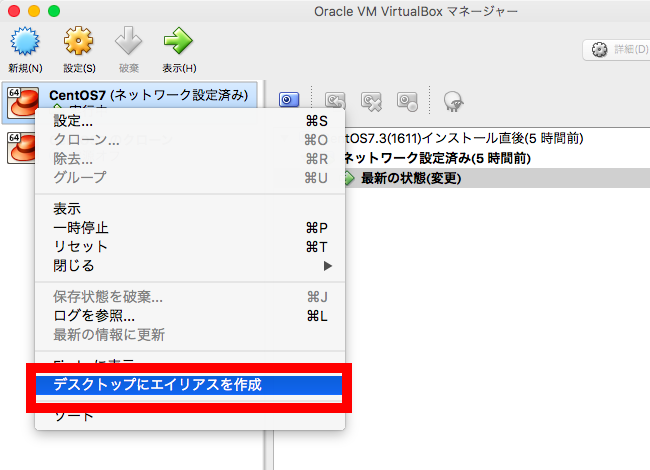650x470 pixels.
Task: Click the Oracle VM VirtualBox window title
Action: (416, 11)
